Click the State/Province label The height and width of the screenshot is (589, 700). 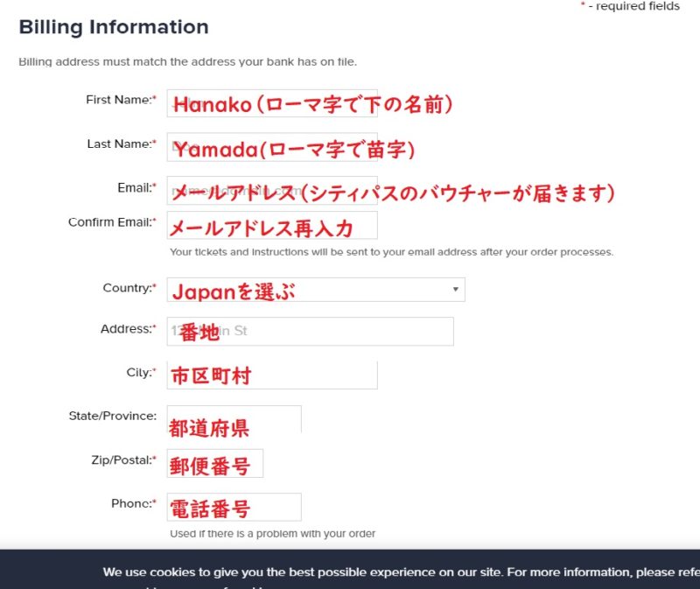(113, 416)
